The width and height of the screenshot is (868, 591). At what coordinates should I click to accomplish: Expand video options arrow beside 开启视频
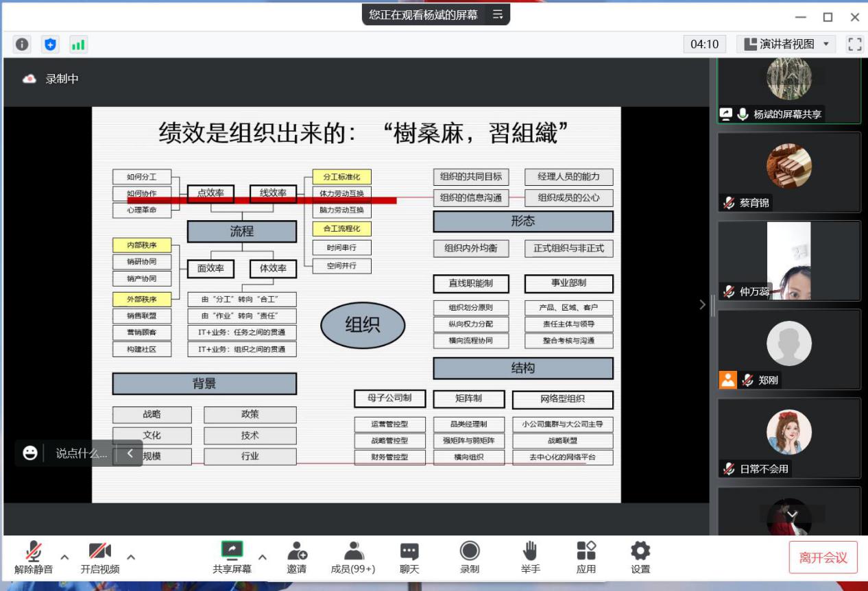pyautogui.click(x=131, y=557)
